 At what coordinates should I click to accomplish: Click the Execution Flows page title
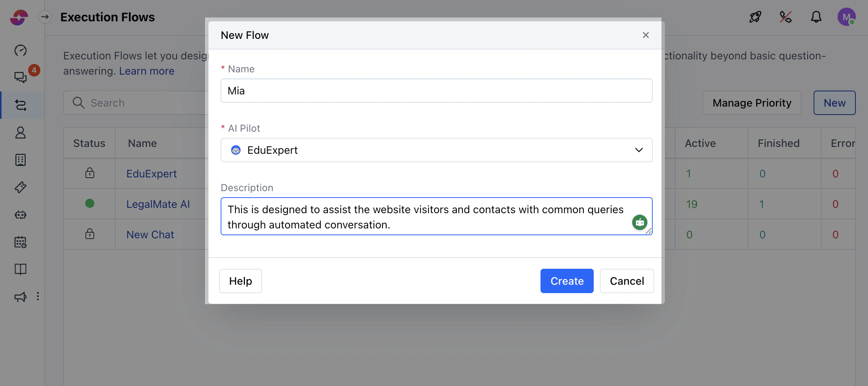tap(107, 17)
